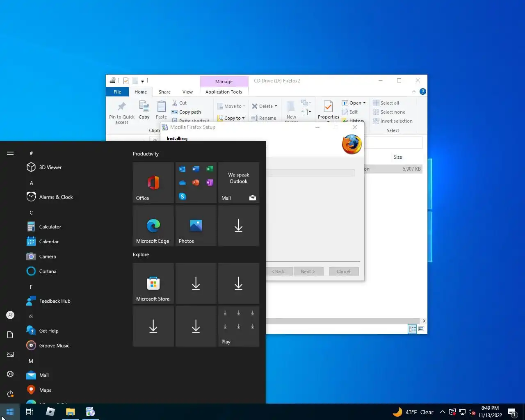Screen dimensions: 525x420
Task: Switch to the Home ribbon tab
Action: pos(141,92)
